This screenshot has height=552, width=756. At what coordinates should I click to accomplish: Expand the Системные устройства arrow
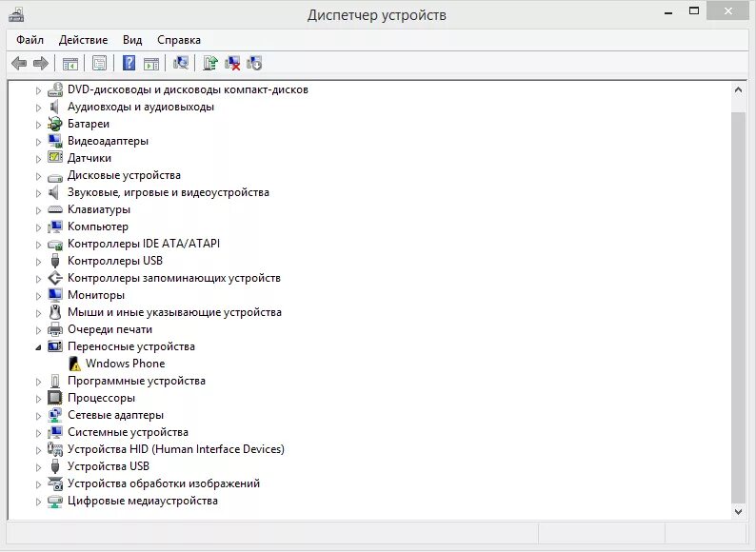pos(39,433)
